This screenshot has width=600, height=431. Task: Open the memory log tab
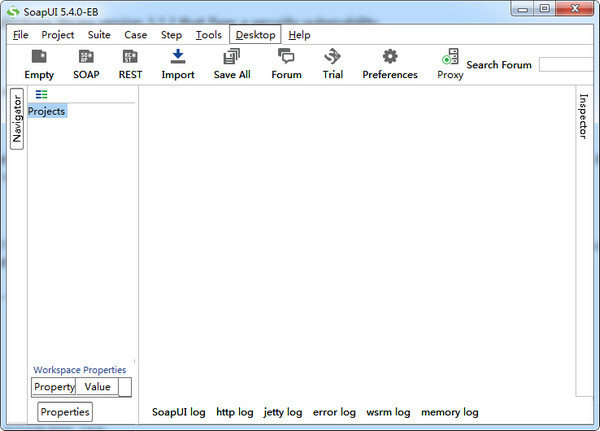pos(450,412)
